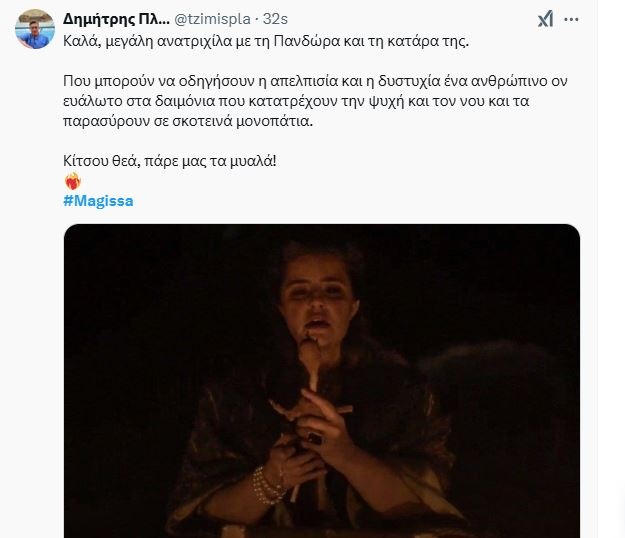Viewport: 625px width, 538px height.
Task: Click the pearl bracelet in the photo
Action: tap(266, 485)
